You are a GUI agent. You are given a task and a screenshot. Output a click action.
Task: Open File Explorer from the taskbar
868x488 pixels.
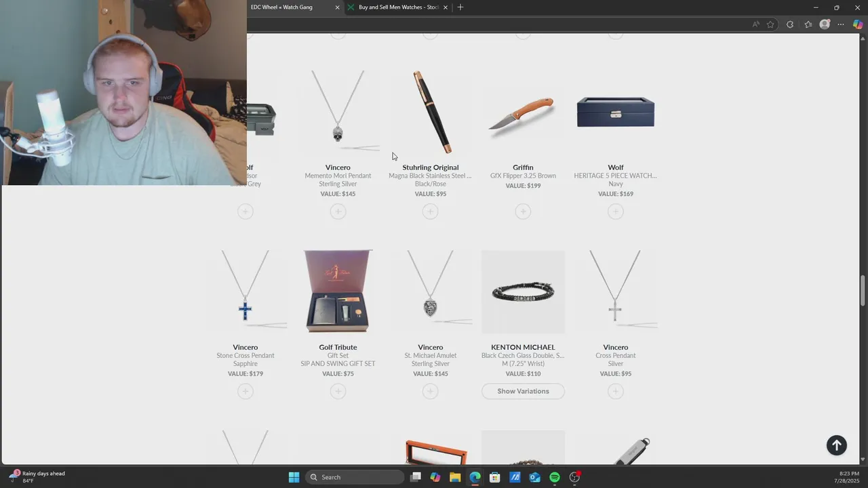[455, 477]
